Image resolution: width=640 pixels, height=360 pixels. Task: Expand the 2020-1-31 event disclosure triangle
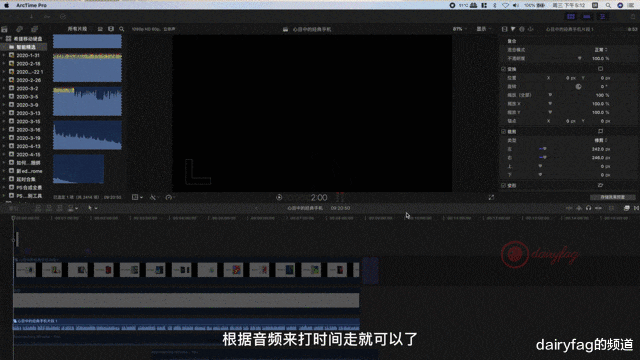click(x=4, y=55)
